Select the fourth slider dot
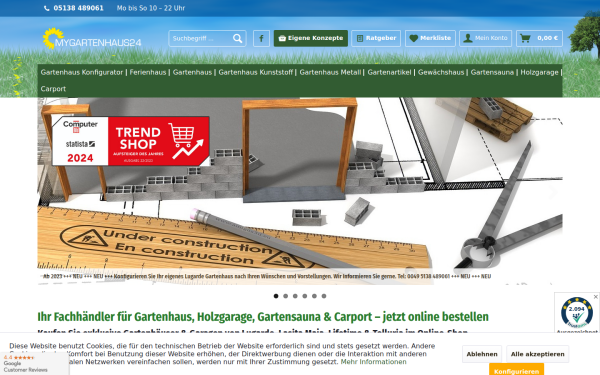 (x=305, y=296)
